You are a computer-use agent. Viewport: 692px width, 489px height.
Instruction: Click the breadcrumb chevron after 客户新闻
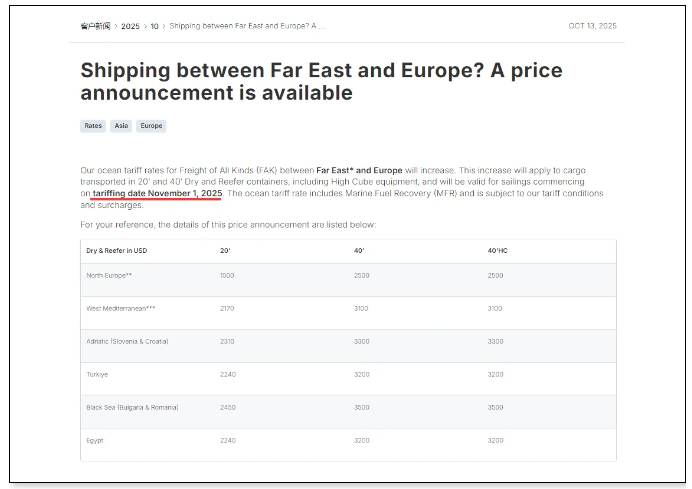pos(116,26)
